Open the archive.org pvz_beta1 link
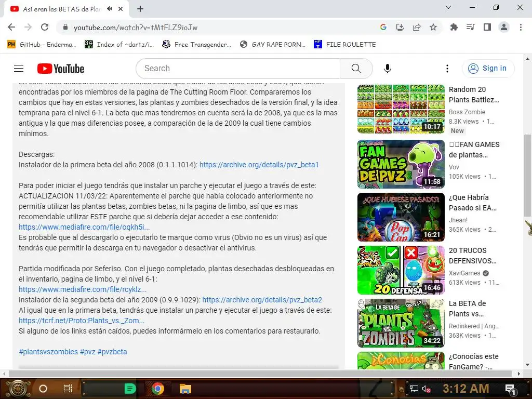 point(259,165)
